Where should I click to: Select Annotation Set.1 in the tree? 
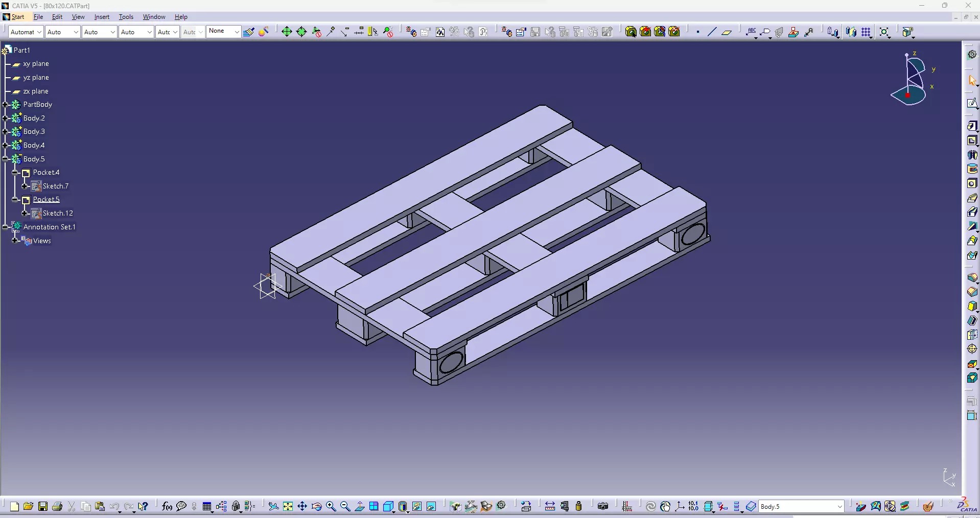pyautogui.click(x=50, y=227)
